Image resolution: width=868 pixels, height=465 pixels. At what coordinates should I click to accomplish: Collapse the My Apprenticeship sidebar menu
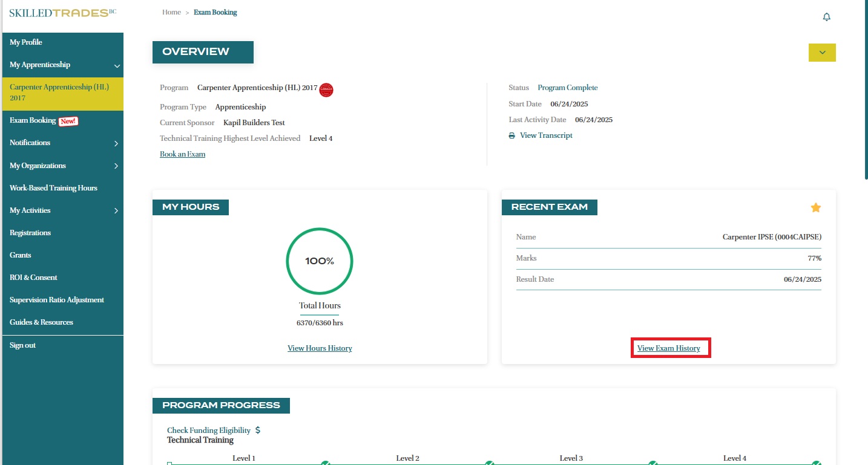117,65
